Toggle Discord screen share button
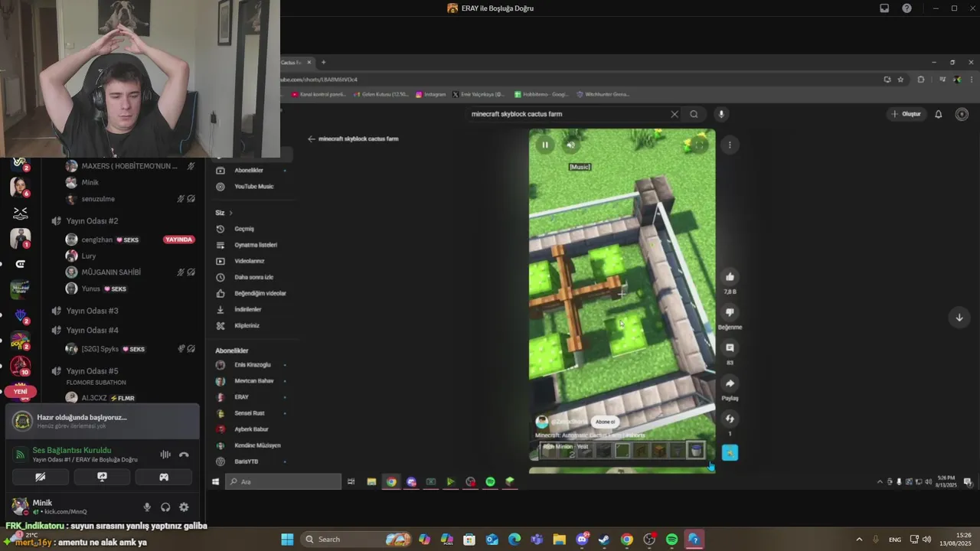 click(102, 477)
